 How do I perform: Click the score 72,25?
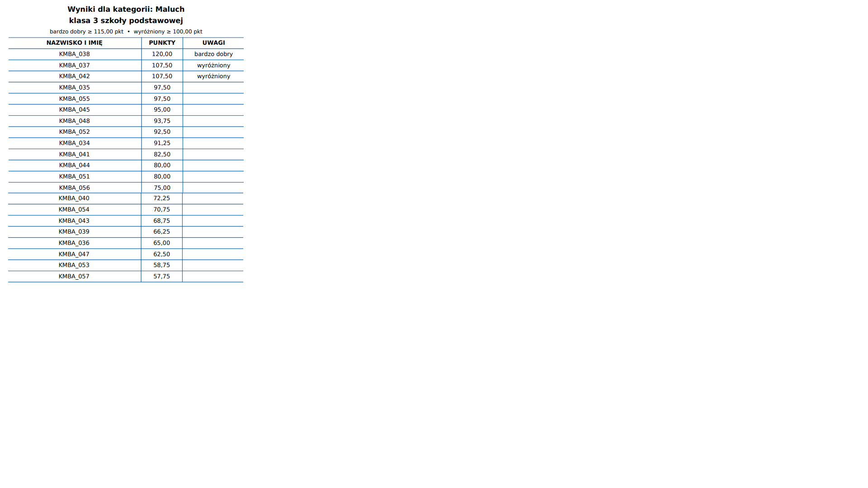pyautogui.click(x=162, y=198)
